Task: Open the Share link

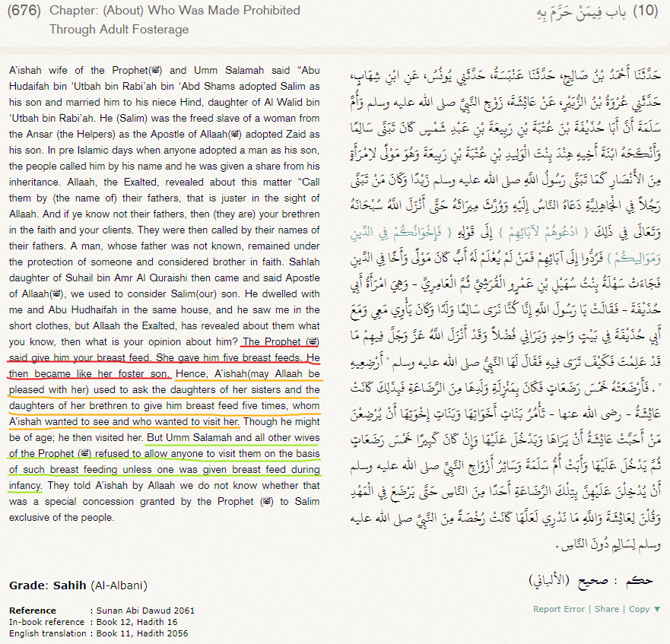Action: click(x=606, y=609)
